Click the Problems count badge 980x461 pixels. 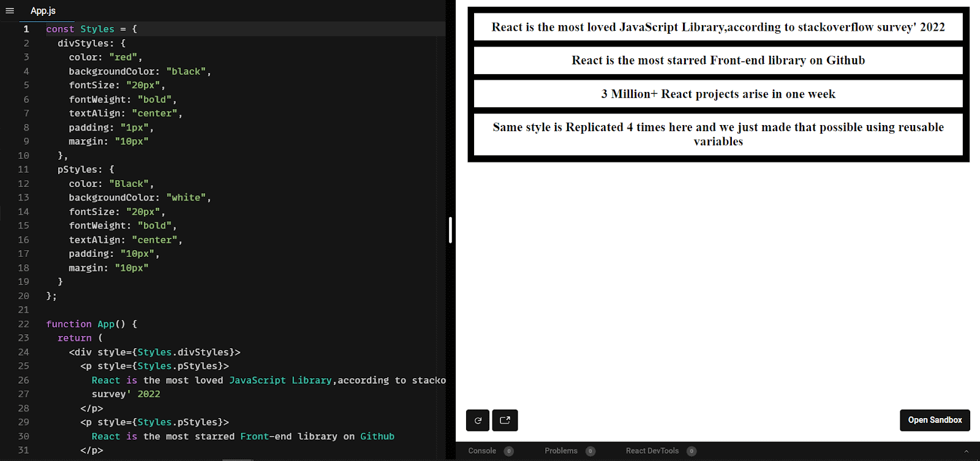pos(590,451)
